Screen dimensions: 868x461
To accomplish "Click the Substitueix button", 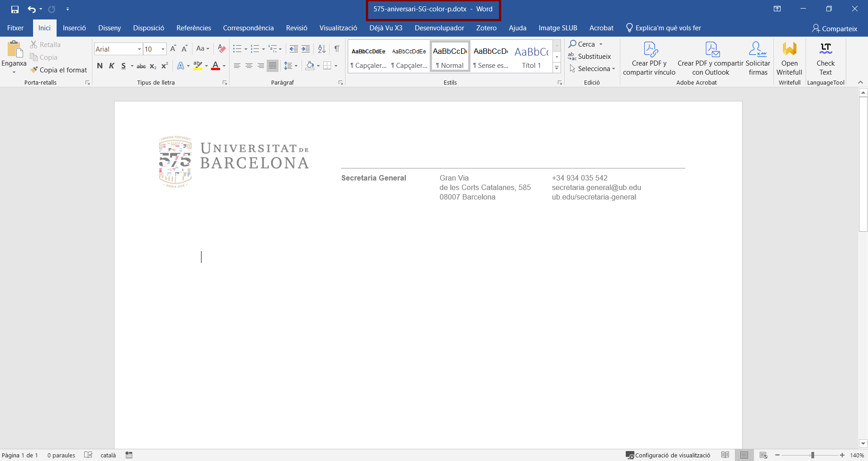I will (590, 57).
